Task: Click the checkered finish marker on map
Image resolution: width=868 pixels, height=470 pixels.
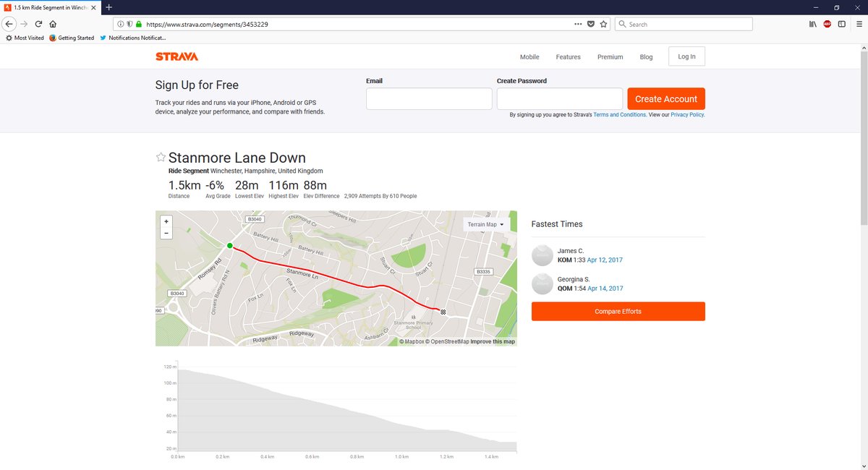Action: coord(443,312)
